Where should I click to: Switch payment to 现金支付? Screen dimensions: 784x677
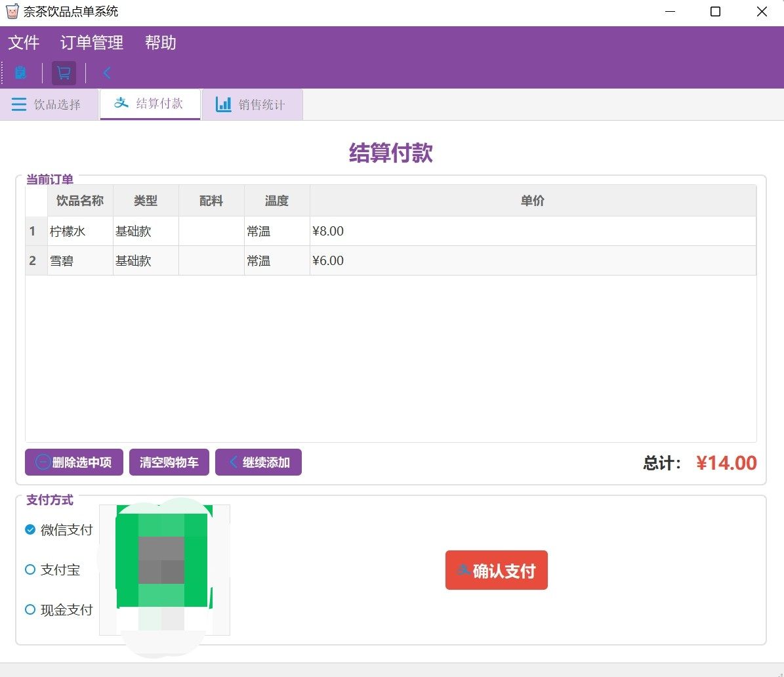pos(30,610)
